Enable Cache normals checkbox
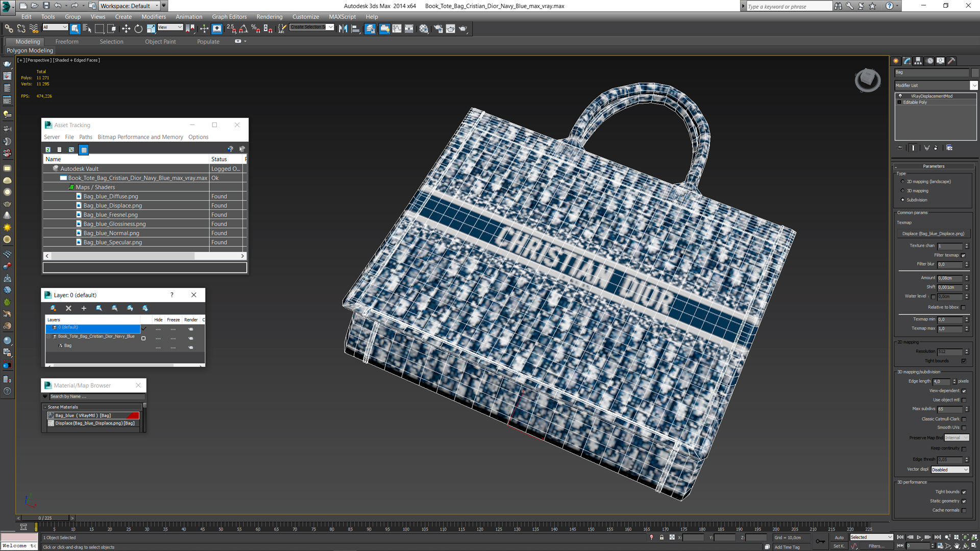 (964, 510)
